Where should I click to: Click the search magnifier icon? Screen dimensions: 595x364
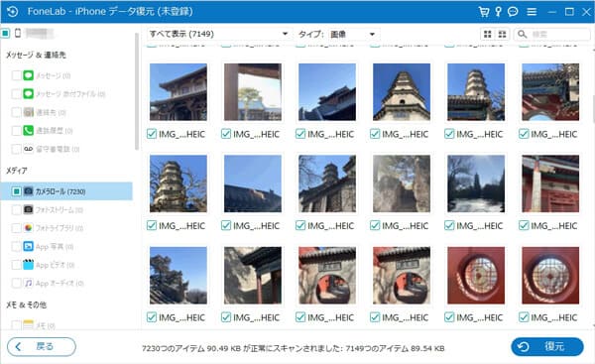click(523, 34)
